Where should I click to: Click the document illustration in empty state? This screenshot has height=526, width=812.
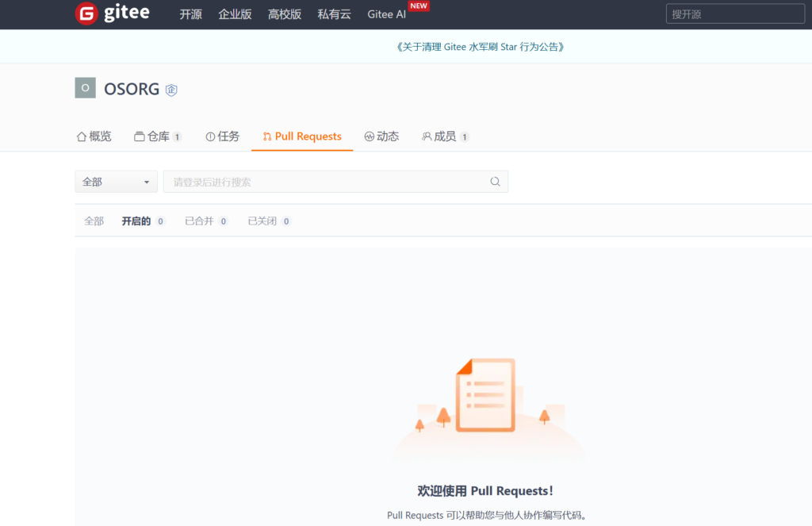tap(485, 395)
